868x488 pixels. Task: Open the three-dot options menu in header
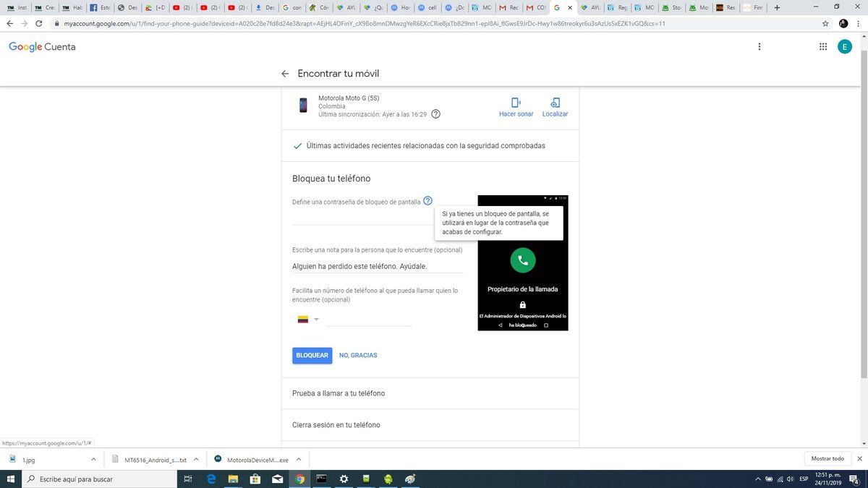point(759,46)
